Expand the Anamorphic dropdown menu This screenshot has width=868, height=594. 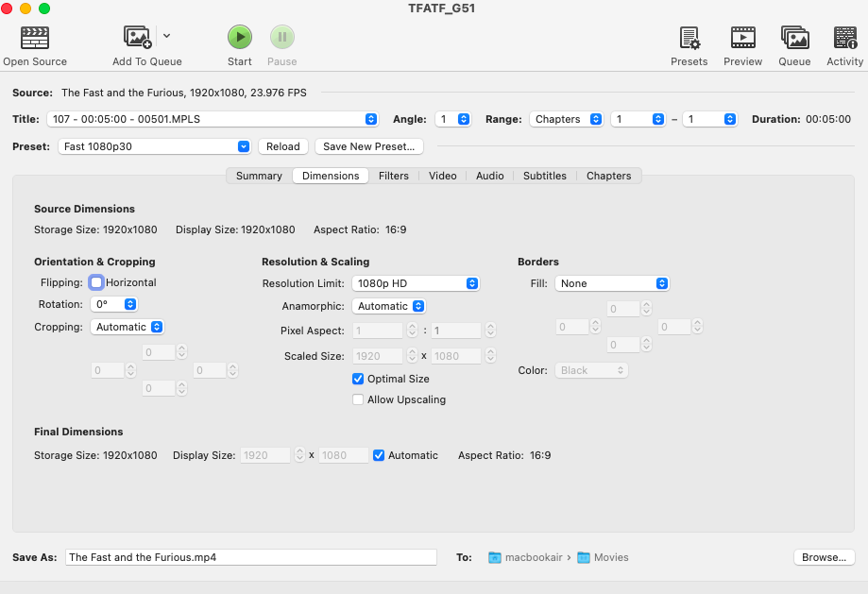pyautogui.click(x=388, y=306)
